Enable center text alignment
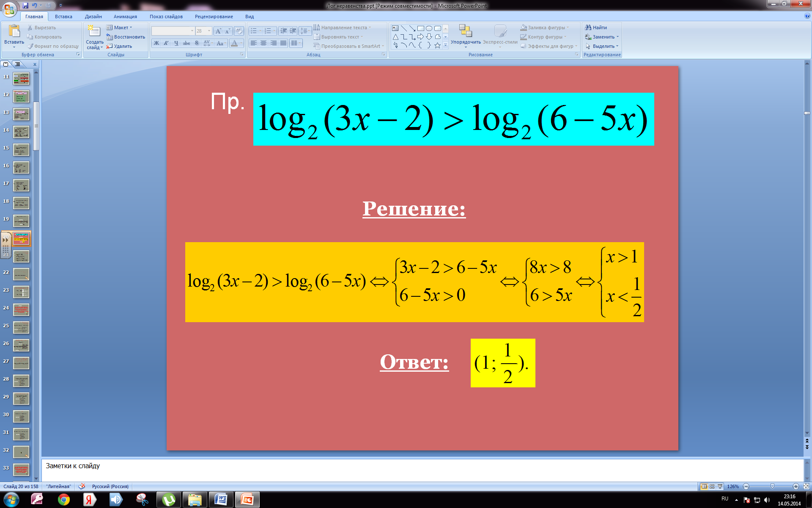This screenshot has height=508, width=812. 263,43
